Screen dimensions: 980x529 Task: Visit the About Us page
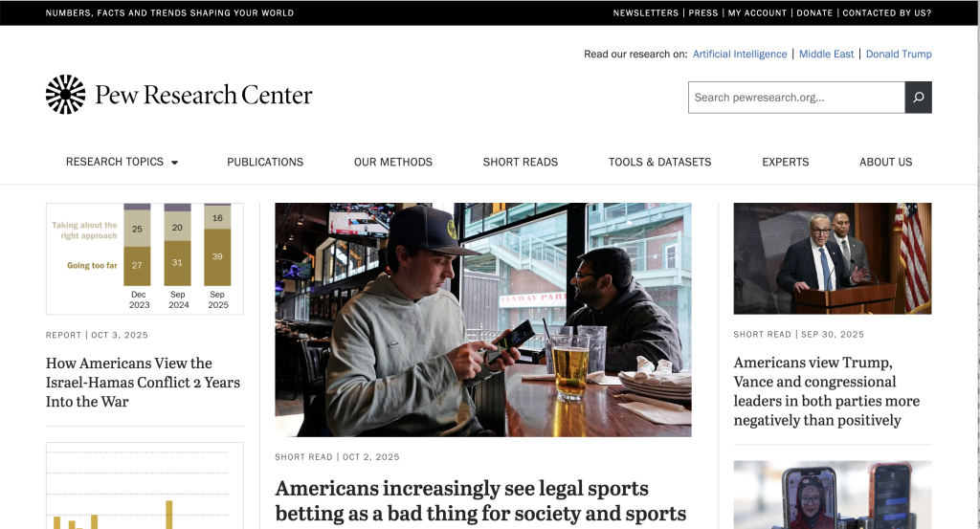click(x=885, y=162)
